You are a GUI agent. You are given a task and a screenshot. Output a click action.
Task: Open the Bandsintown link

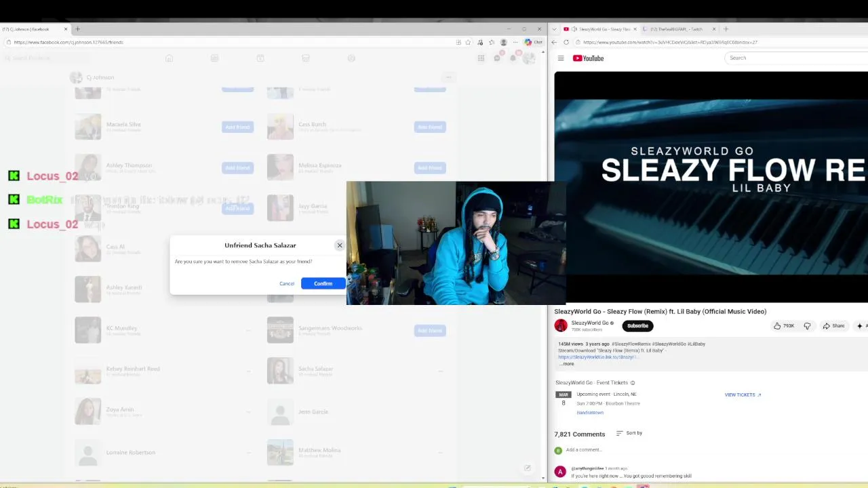pos(590,413)
